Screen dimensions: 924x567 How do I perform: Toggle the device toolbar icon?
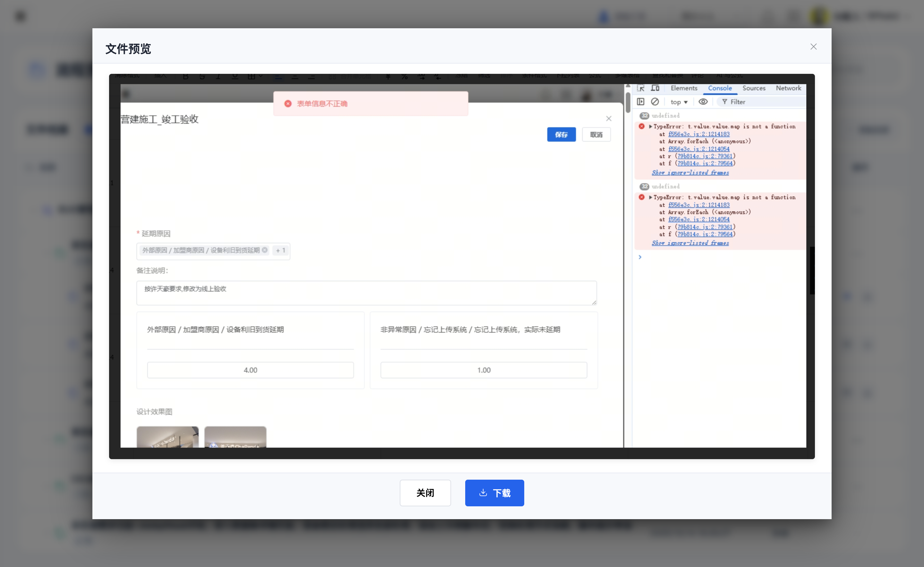pos(655,88)
